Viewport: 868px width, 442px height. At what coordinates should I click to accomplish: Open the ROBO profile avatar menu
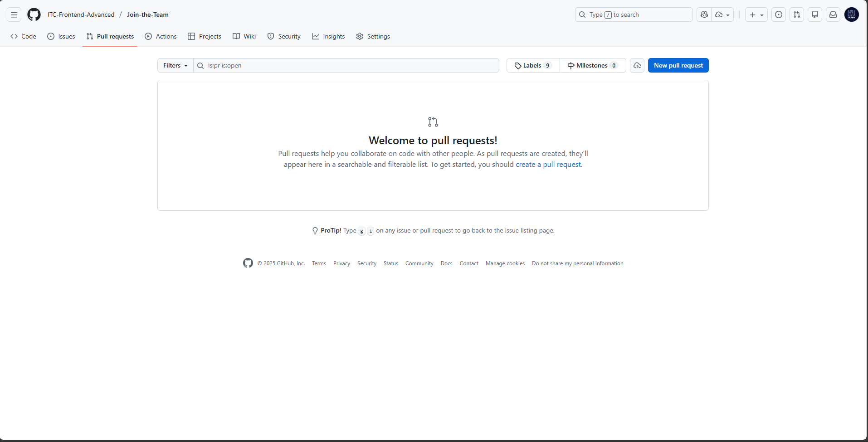pos(852,15)
